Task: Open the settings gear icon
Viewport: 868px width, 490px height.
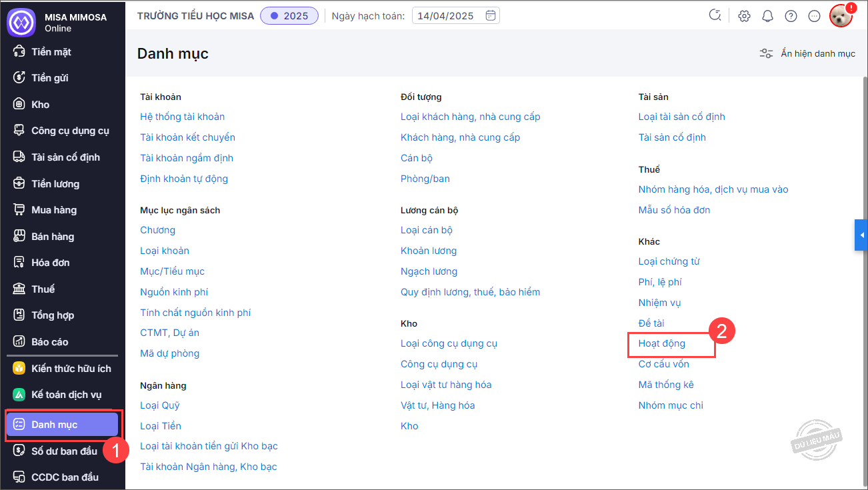Action: point(744,16)
